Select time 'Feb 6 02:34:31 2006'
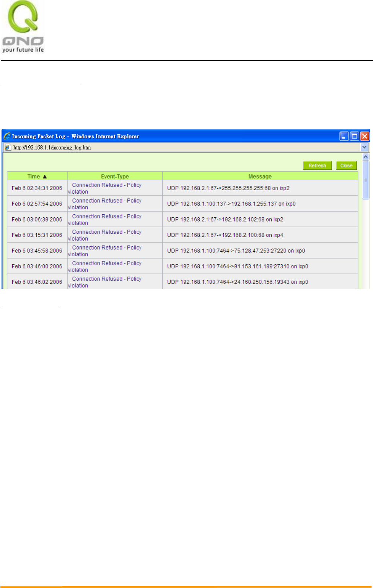373x588 pixels. coord(37,188)
